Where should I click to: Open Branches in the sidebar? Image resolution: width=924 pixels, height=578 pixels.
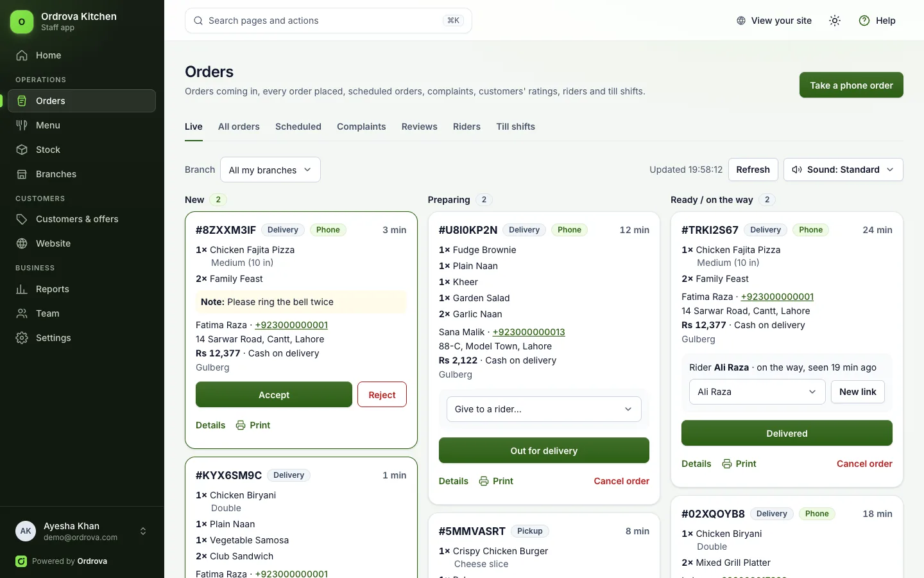click(81, 174)
